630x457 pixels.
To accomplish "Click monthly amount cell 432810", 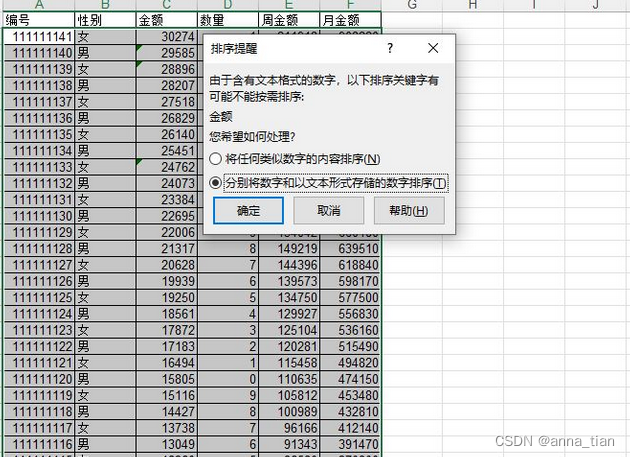I will click(350, 412).
